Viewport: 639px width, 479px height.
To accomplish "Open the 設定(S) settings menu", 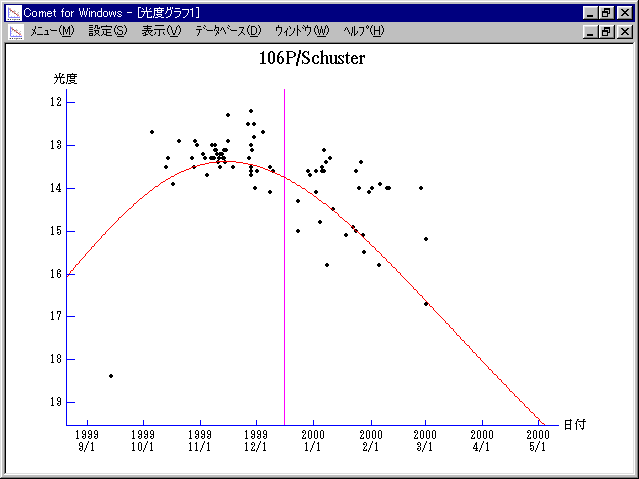I will tap(108, 31).
